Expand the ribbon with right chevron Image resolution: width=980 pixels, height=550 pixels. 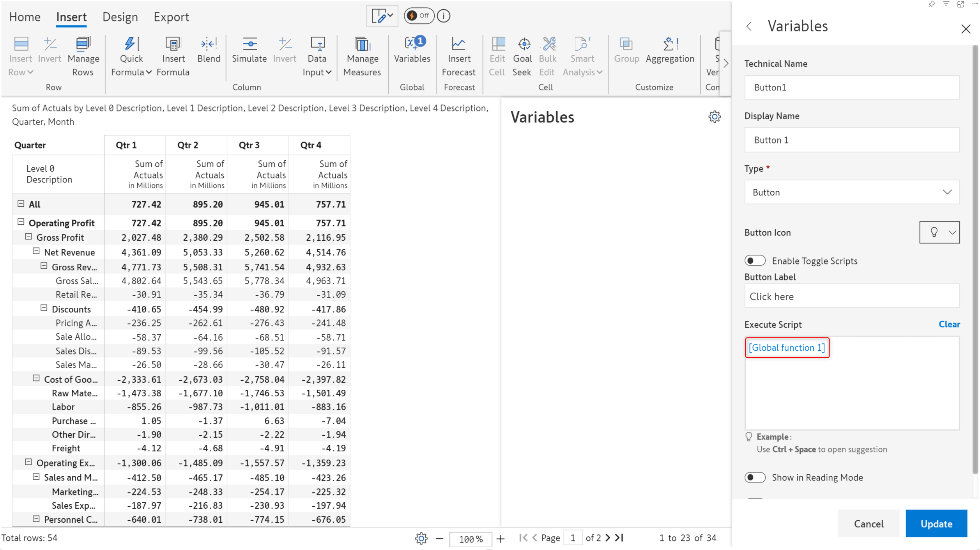coord(725,64)
